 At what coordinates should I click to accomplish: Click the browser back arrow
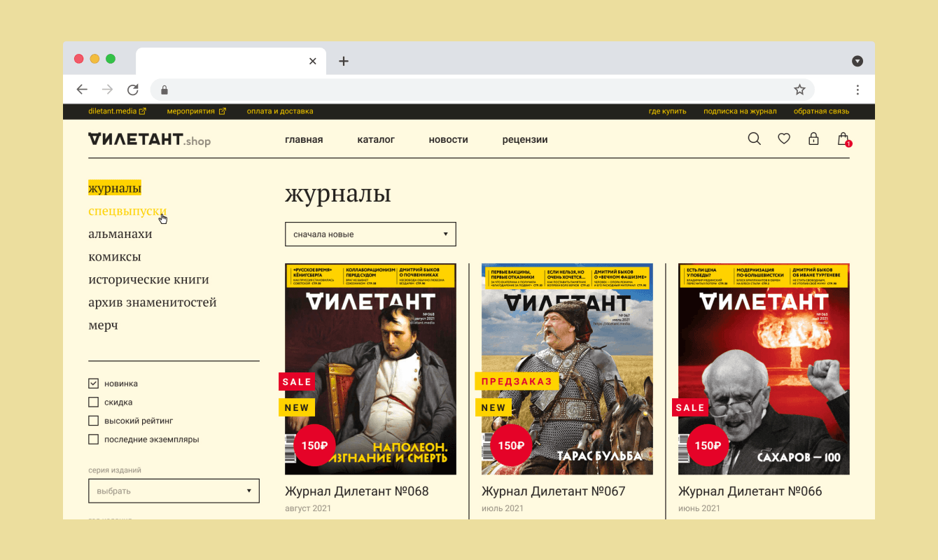(x=82, y=90)
